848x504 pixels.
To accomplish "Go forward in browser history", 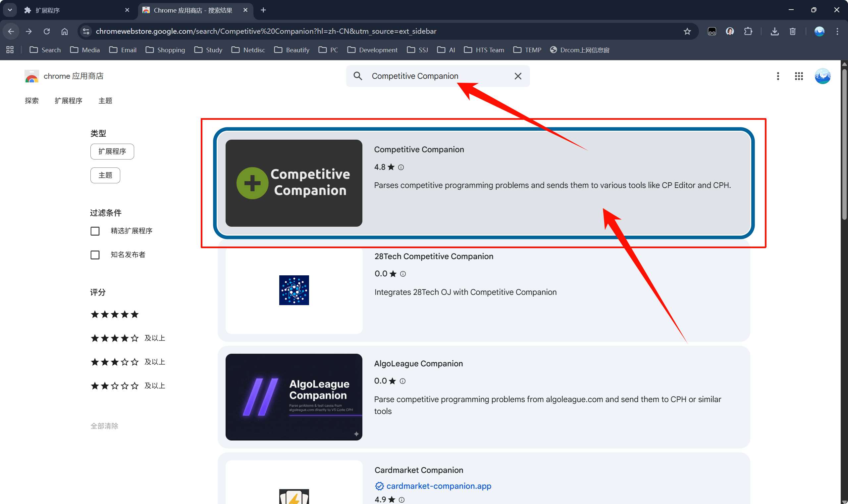I will 29,31.
